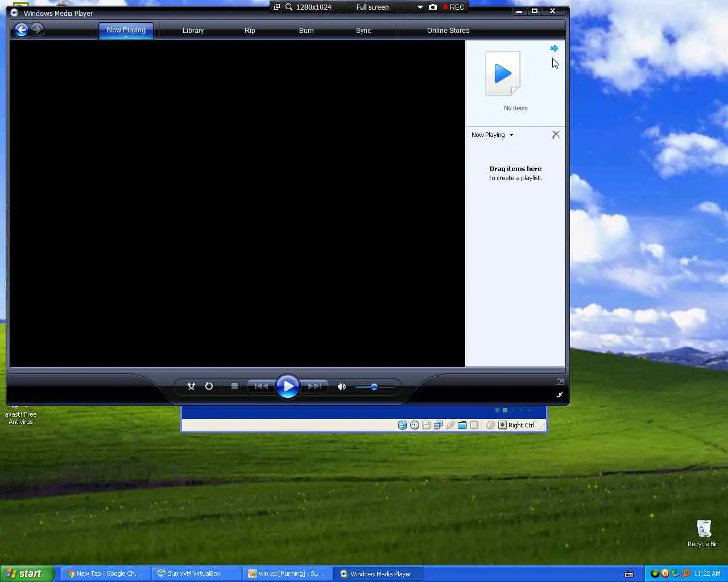This screenshot has height=582, width=728.
Task: Click the VirtualBox mouse capture status icon
Action: [490, 425]
